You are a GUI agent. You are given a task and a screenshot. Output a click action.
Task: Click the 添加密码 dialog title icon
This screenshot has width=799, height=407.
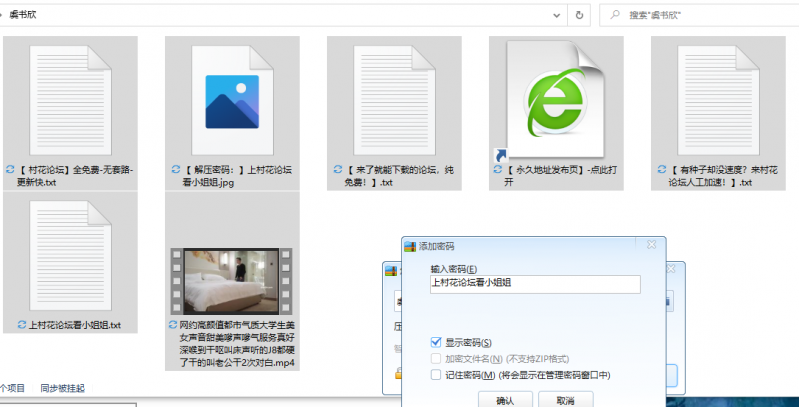pos(410,247)
